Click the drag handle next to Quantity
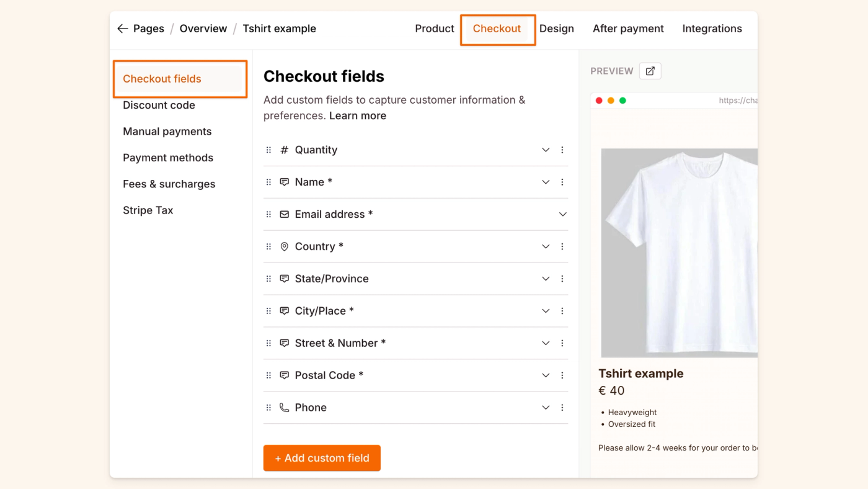 tap(268, 150)
